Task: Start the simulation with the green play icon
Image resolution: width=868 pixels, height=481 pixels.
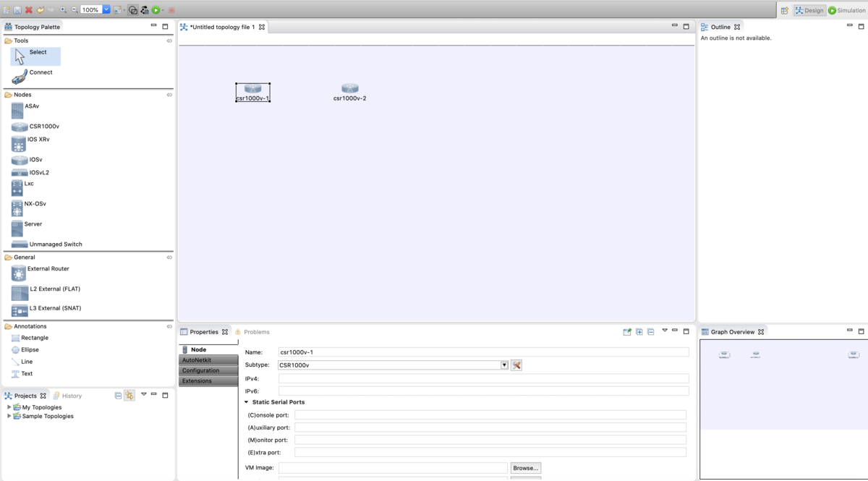Action: pyautogui.click(x=156, y=10)
